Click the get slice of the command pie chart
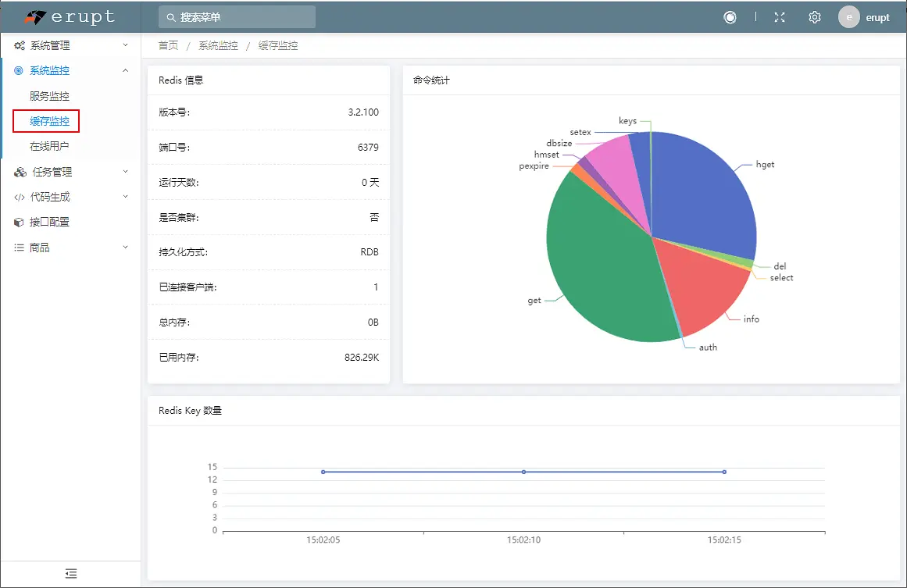Viewport: 907px width, 588px height. point(602,258)
